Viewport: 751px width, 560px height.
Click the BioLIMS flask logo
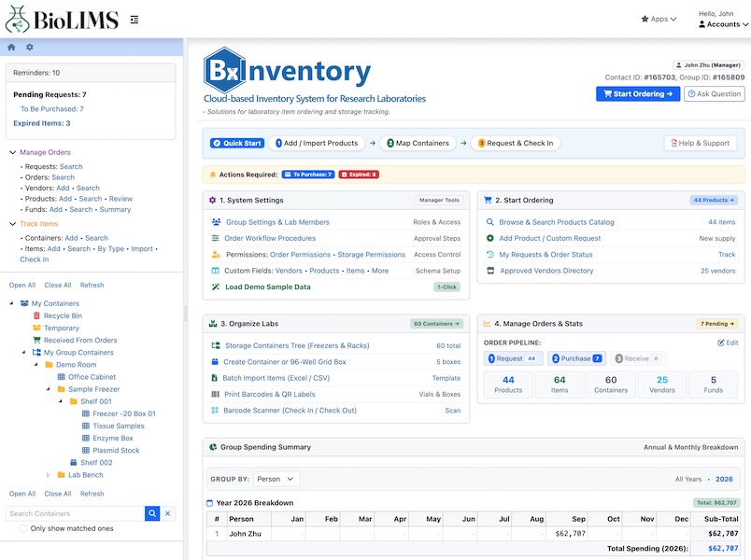point(17,20)
